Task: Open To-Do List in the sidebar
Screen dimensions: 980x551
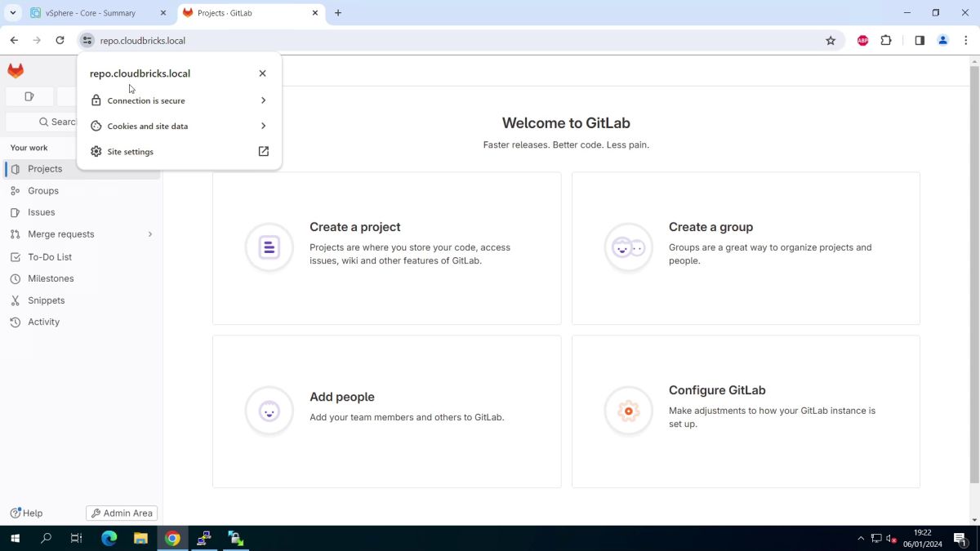Action: (x=82, y=257)
